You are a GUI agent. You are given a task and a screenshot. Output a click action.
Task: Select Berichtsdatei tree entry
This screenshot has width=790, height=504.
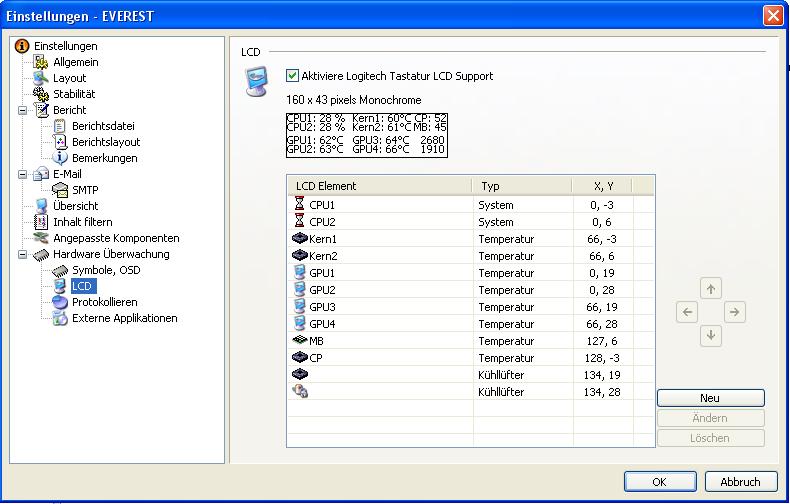[x=103, y=126]
